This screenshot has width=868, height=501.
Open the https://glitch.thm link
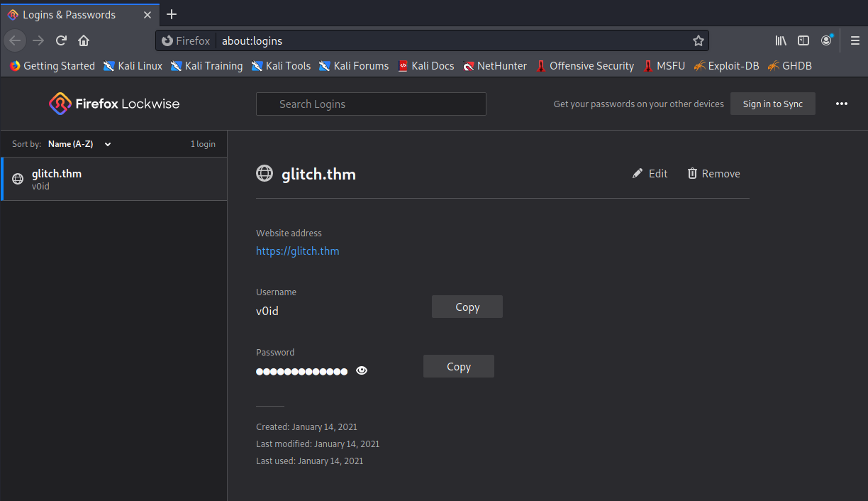click(298, 251)
